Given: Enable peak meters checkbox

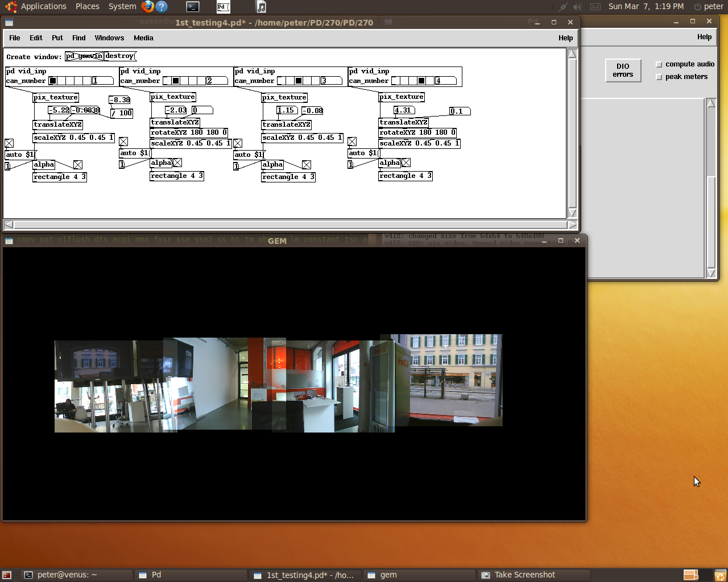Looking at the screenshot, I should [x=659, y=77].
